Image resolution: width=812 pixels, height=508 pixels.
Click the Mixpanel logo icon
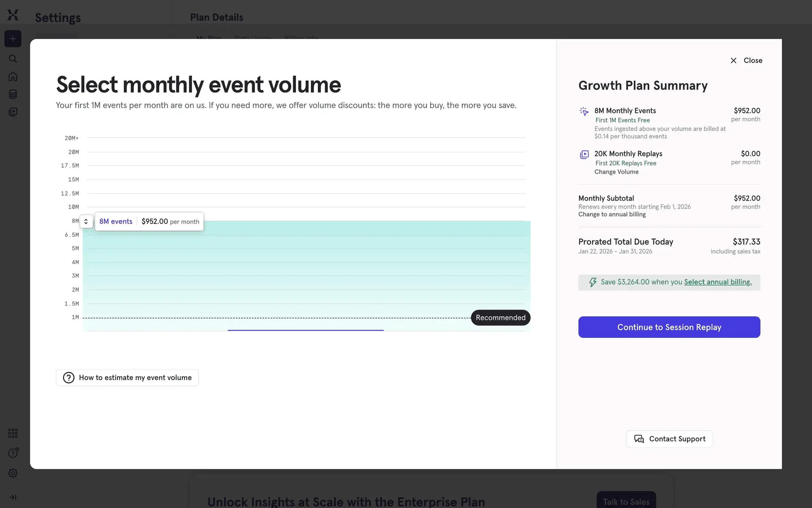(x=13, y=15)
